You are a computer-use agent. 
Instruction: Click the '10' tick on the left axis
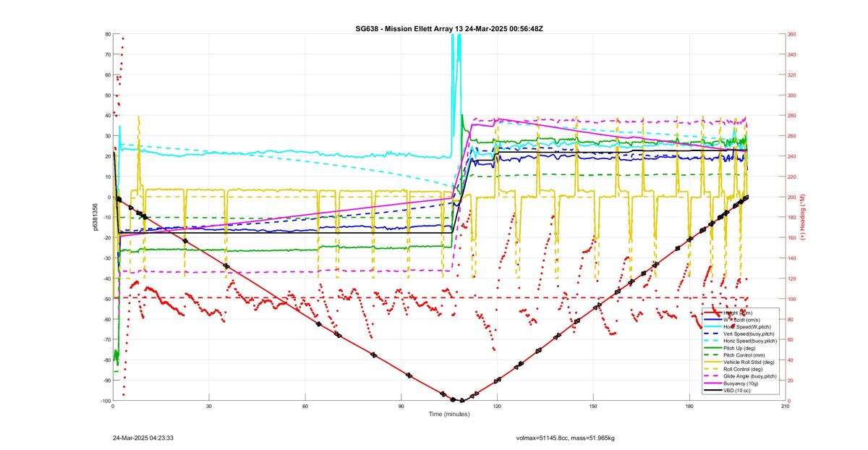(107, 177)
